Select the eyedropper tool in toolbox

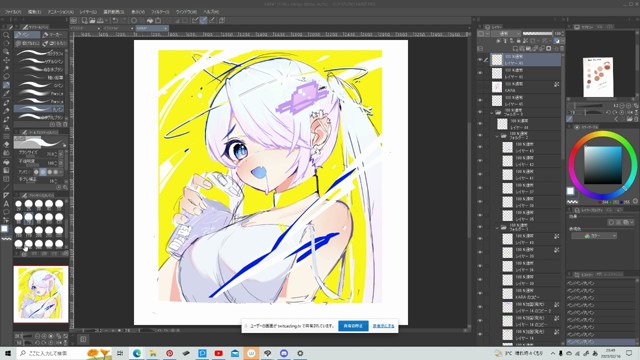click(x=6, y=93)
